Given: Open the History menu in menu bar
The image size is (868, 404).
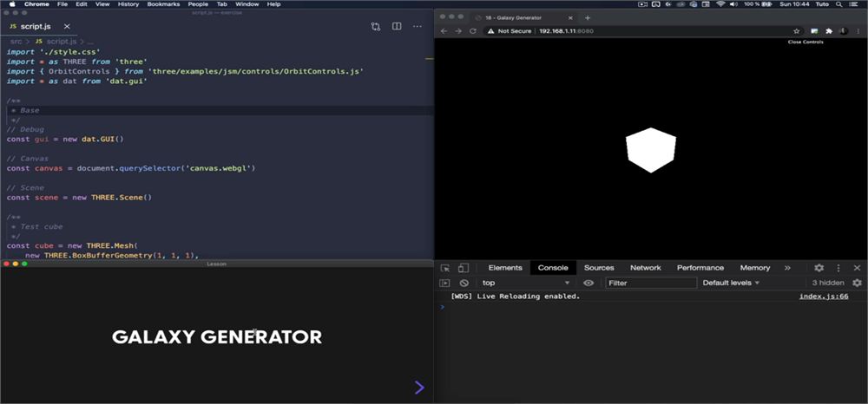Looking at the screenshot, I should 128,3.
